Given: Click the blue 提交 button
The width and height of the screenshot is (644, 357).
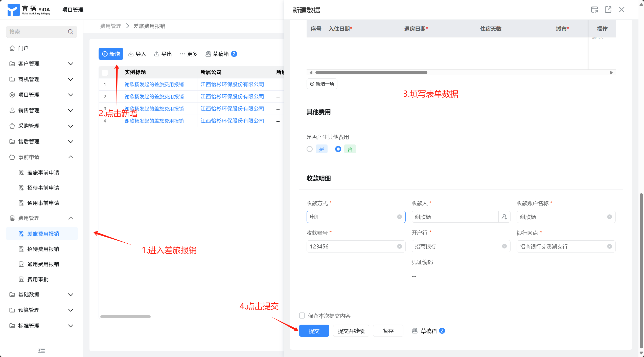Looking at the screenshot, I should 314,331.
